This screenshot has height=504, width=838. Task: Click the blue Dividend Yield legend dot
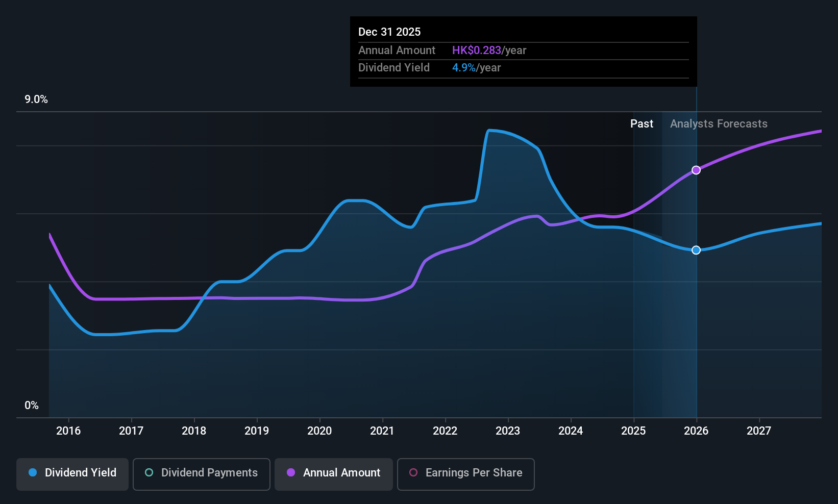tap(33, 472)
